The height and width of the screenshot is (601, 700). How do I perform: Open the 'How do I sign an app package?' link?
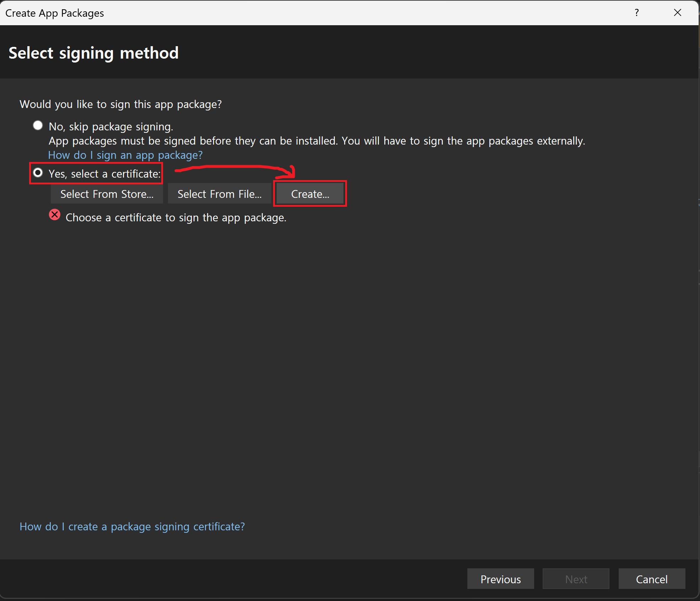(125, 155)
